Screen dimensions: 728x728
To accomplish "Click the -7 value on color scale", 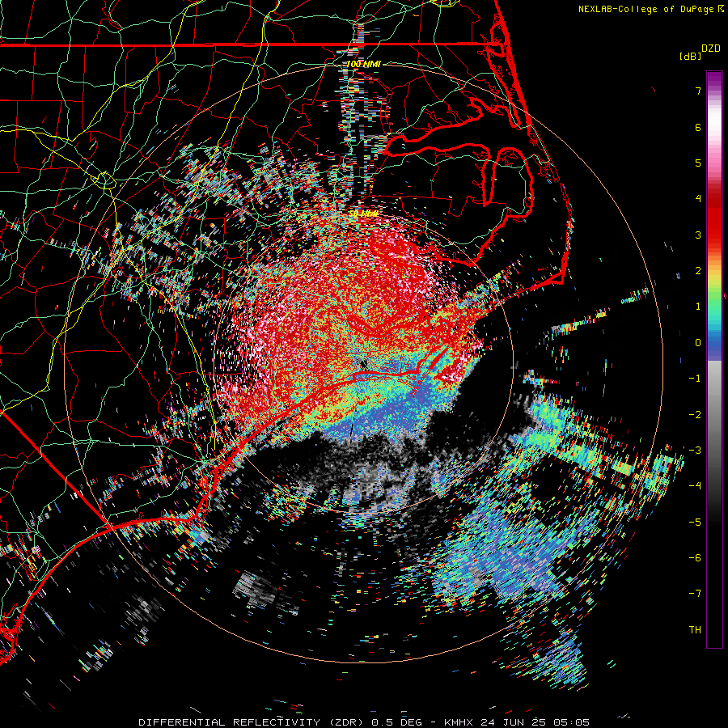I will coord(695,594).
